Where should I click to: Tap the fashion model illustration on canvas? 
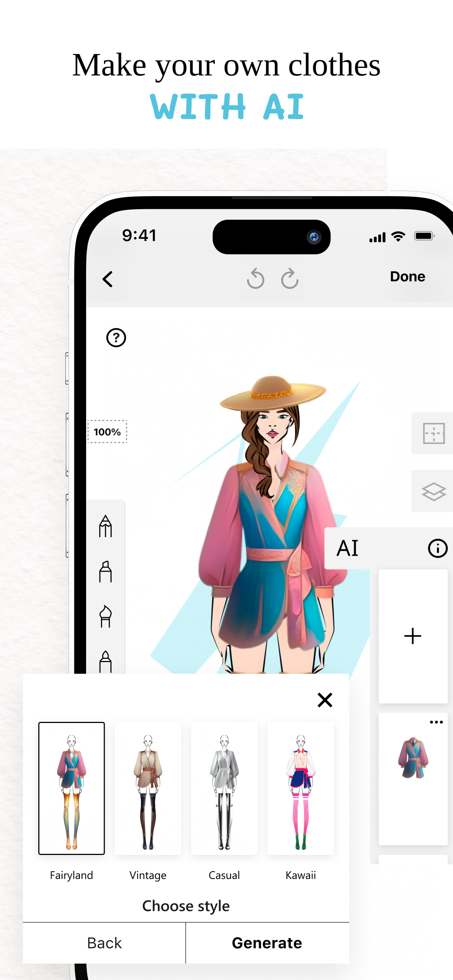(272, 525)
